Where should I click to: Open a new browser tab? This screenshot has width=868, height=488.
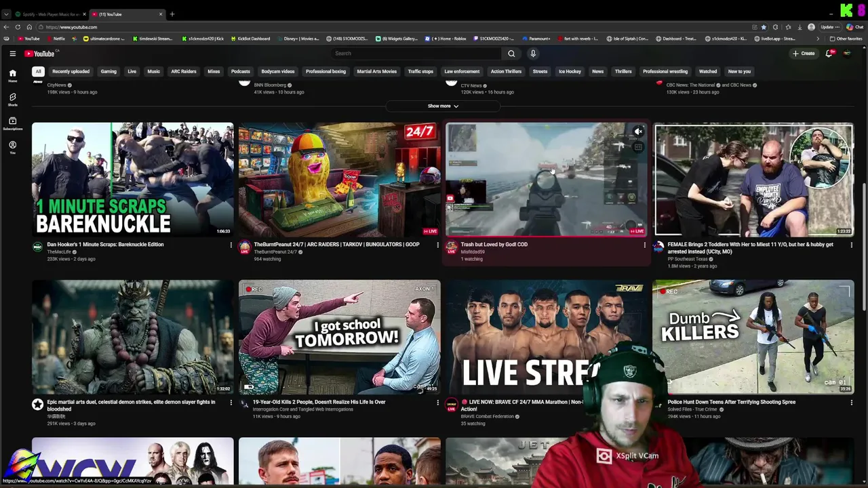[x=172, y=14]
